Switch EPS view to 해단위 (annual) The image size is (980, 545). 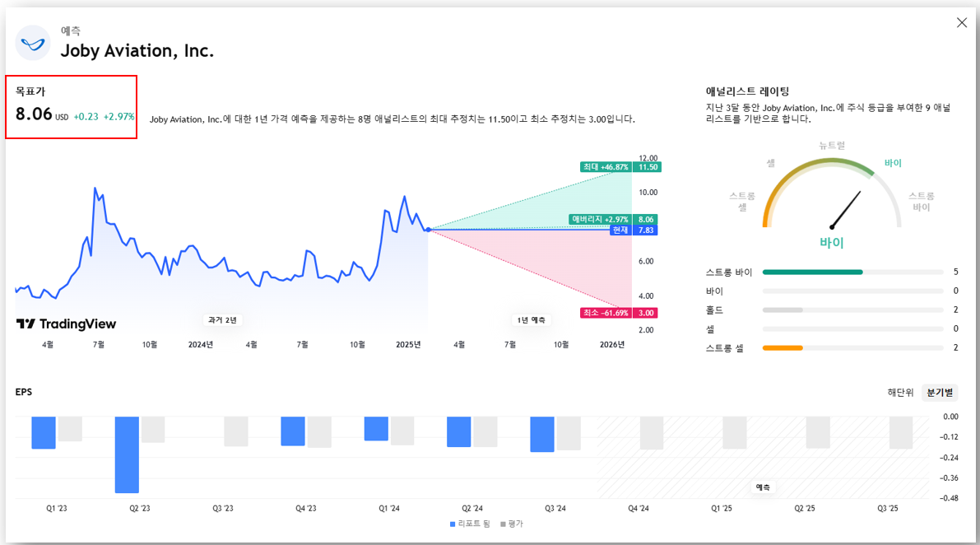pos(900,393)
